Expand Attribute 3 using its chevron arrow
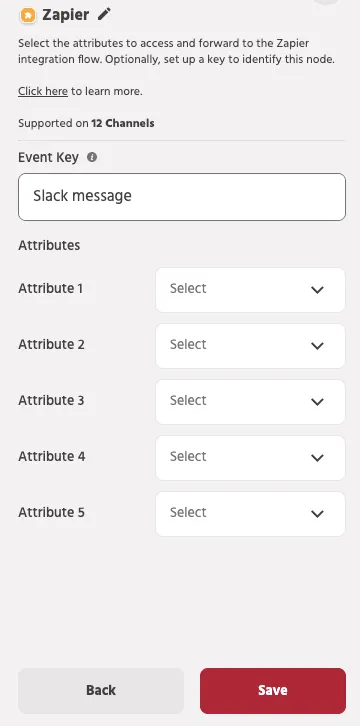Viewport: 360px width, 726px height. click(x=317, y=402)
